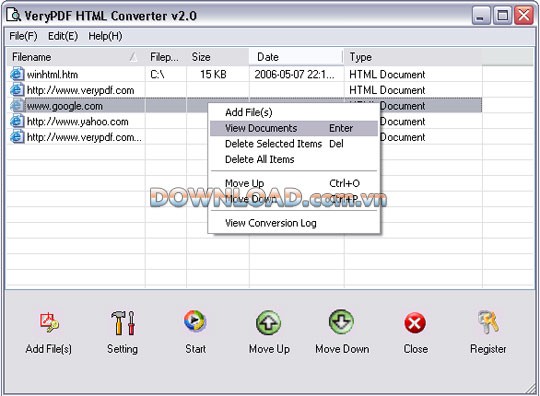The width and height of the screenshot is (540, 396).
Task: Click the Start conversion icon
Action: point(195,321)
